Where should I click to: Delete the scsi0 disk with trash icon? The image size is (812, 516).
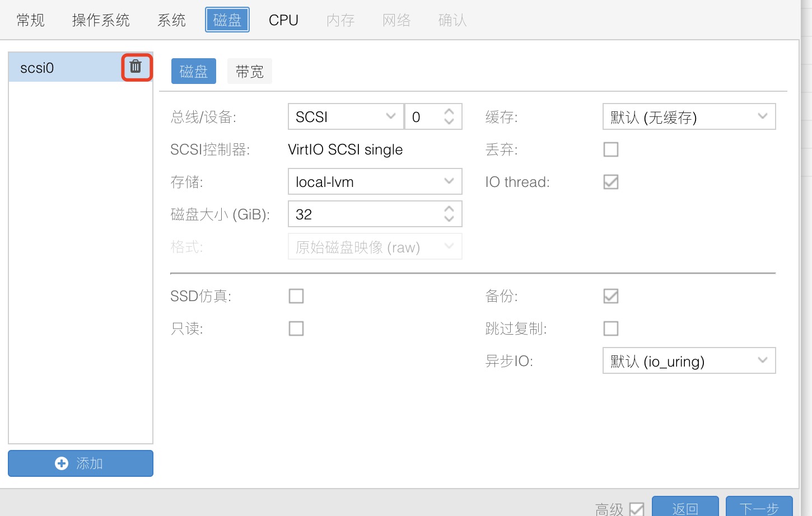pyautogui.click(x=136, y=67)
